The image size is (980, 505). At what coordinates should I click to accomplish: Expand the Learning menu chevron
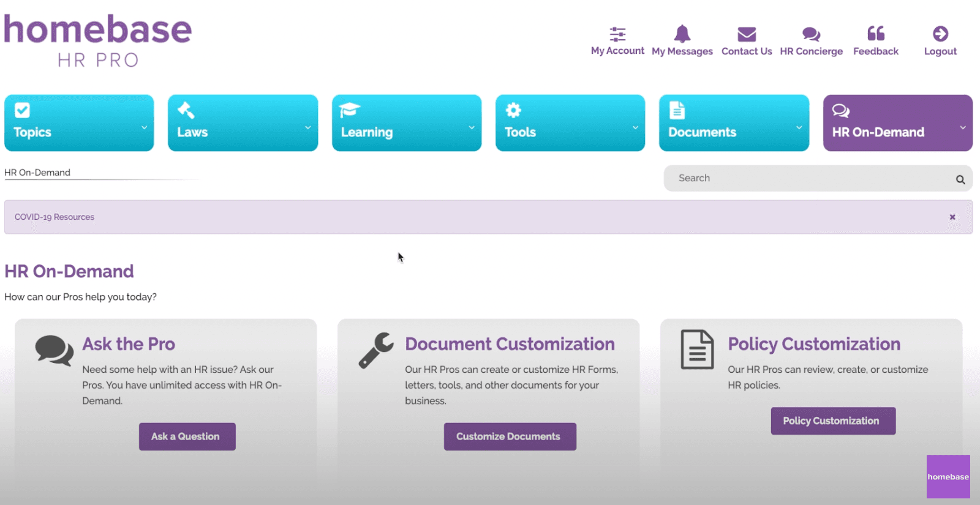[472, 127]
